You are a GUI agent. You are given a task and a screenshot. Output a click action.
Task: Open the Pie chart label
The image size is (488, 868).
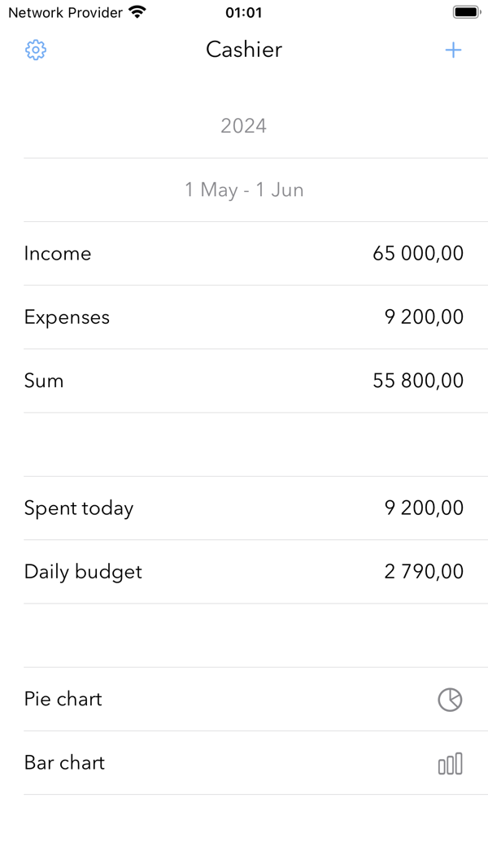coord(63,699)
